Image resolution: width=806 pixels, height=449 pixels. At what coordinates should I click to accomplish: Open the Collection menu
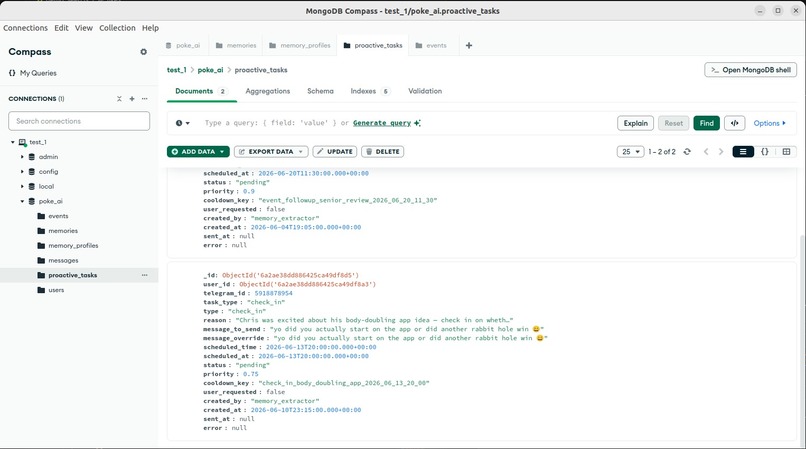[117, 28]
